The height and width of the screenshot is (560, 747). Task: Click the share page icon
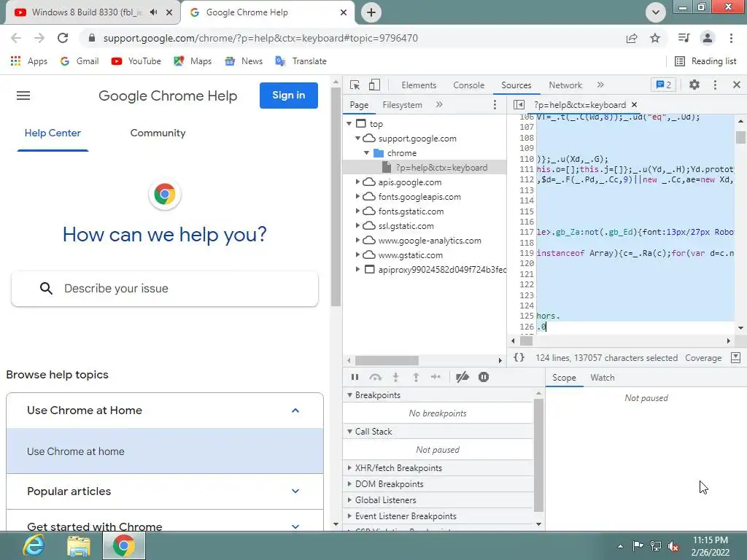click(x=632, y=38)
